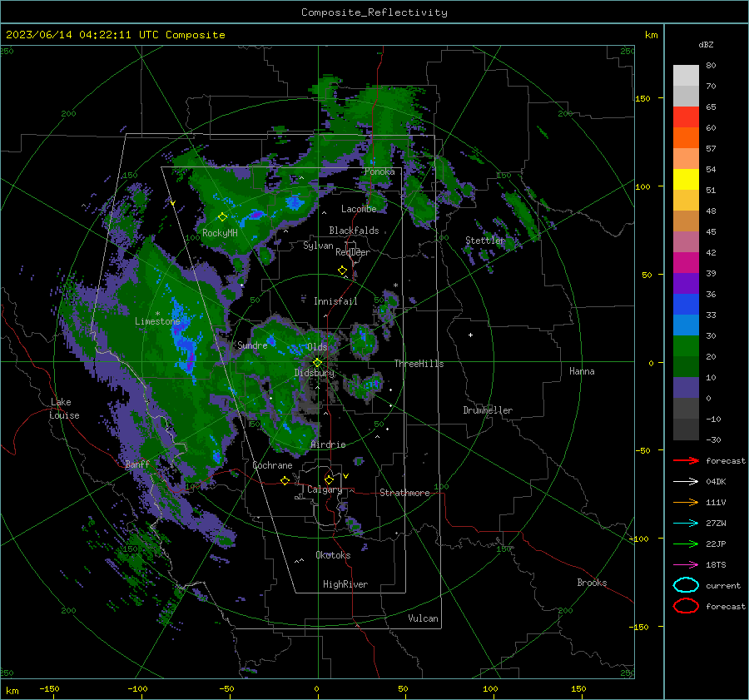Click the yellow diamond marker above RockyMH
Image resolution: width=749 pixels, height=700 pixels.
pos(222,217)
